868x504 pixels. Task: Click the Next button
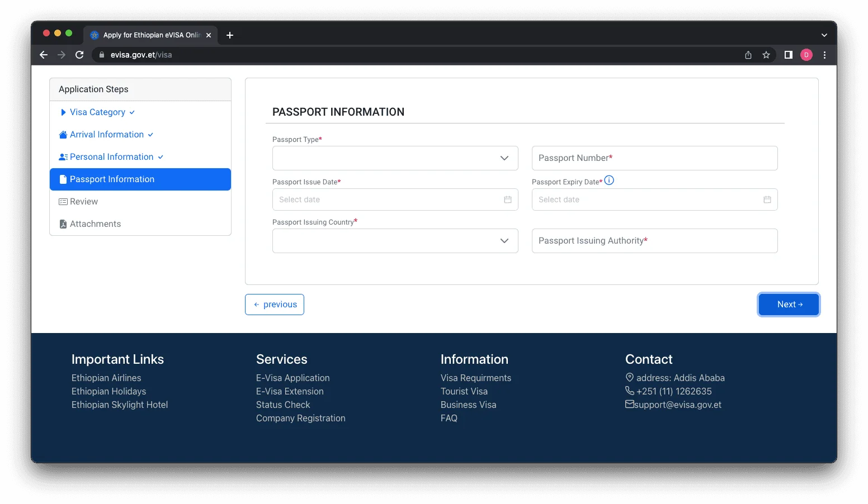coord(789,305)
